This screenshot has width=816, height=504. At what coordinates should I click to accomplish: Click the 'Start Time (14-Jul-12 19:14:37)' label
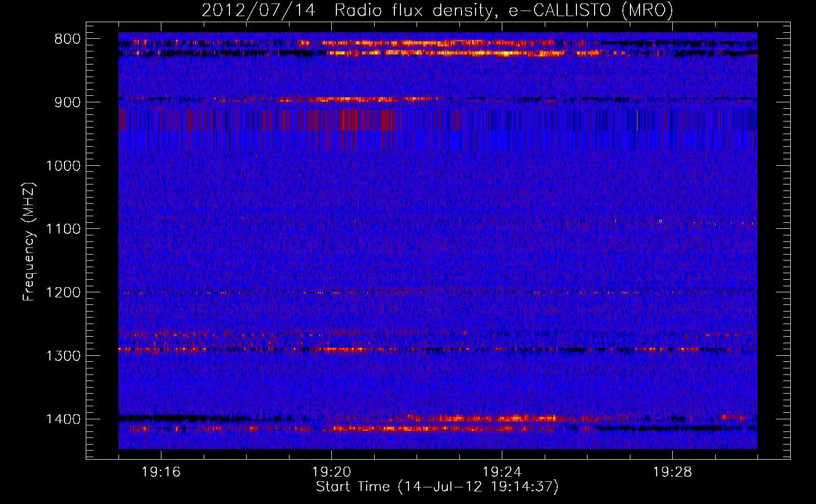pos(437,487)
